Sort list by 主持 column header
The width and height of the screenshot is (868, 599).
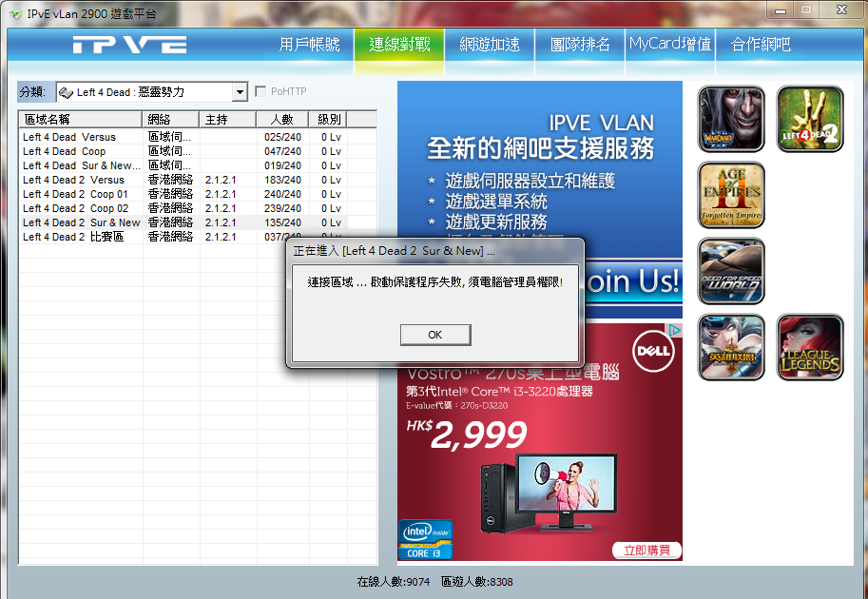pyautogui.click(x=227, y=119)
